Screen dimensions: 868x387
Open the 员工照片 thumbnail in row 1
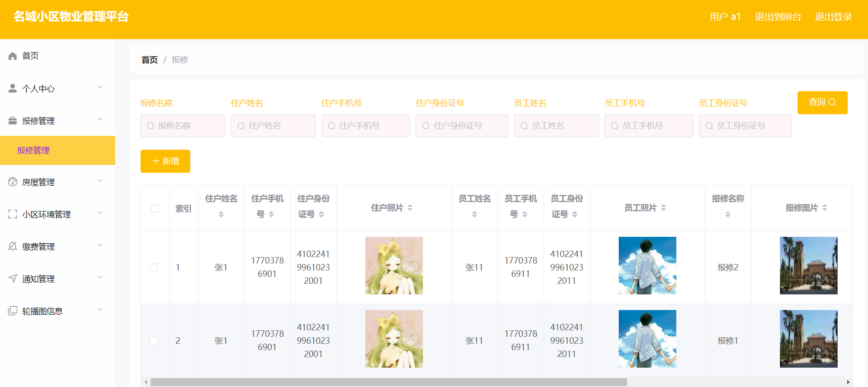pos(647,266)
